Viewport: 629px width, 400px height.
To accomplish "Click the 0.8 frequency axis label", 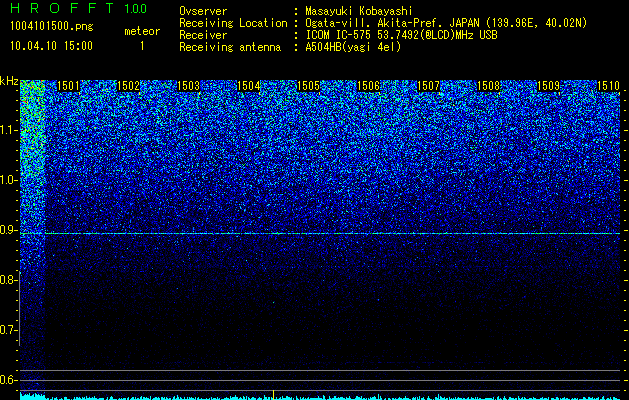I will pos(8,280).
